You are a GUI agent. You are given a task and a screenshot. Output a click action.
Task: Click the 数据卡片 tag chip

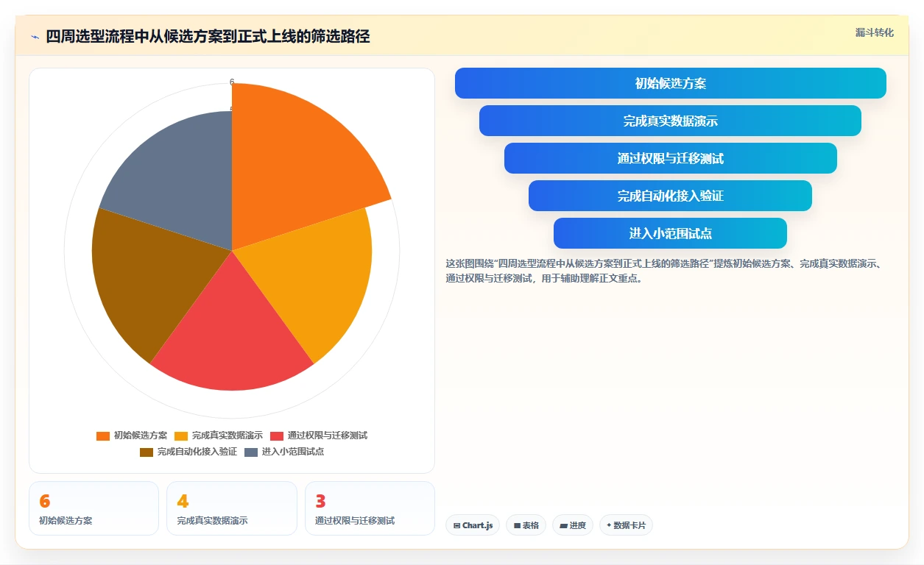[626, 525]
